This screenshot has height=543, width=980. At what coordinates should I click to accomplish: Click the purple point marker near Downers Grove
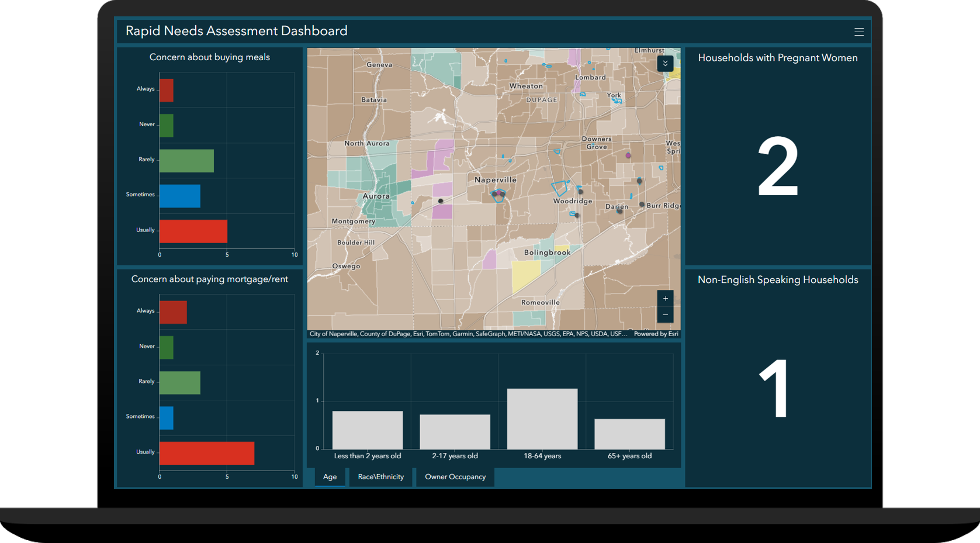628,155
